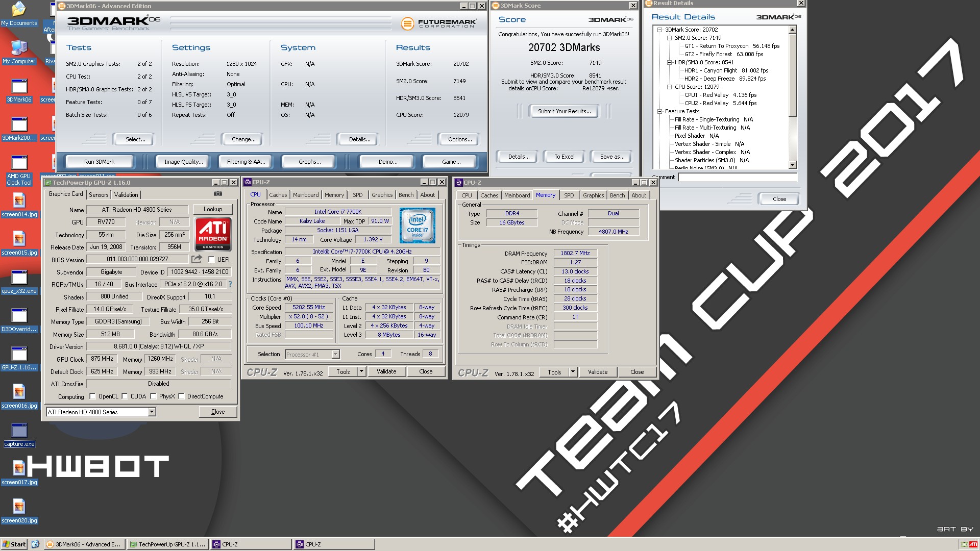Select CPU1 - Red Valley result row

point(720,95)
